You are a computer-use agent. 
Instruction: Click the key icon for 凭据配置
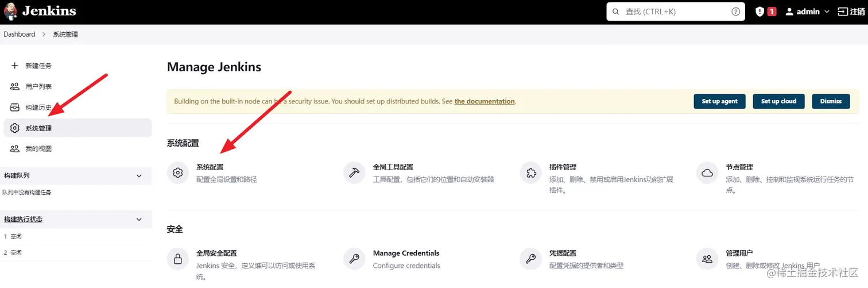530,259
